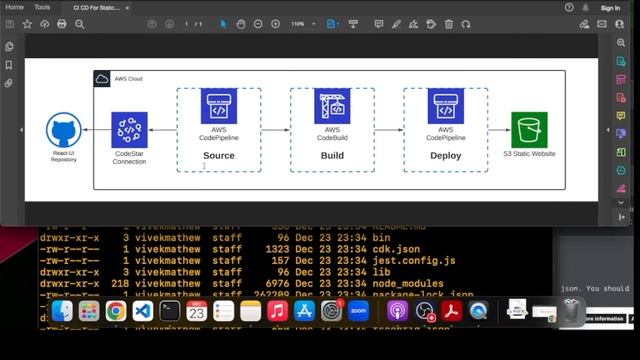Open the page thumbnails panel
640x360 pixels.
(9, 47)
